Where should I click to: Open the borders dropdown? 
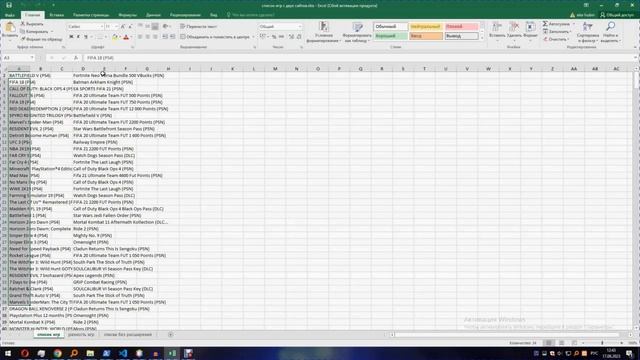pyautogui.click(x=105, y=37)
